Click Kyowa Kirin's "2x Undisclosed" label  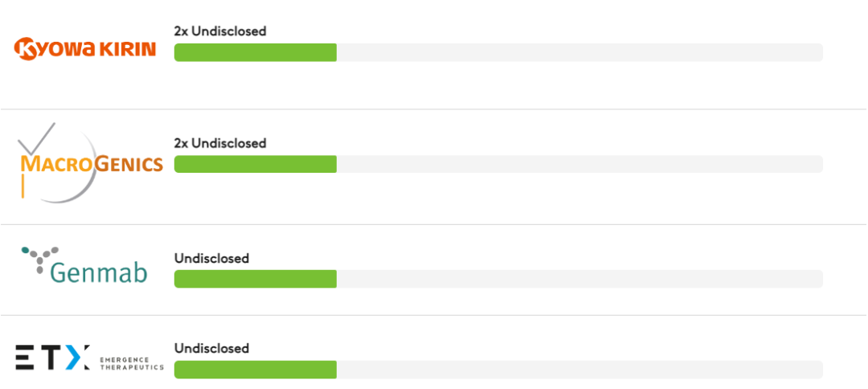[x=220, y=31]
